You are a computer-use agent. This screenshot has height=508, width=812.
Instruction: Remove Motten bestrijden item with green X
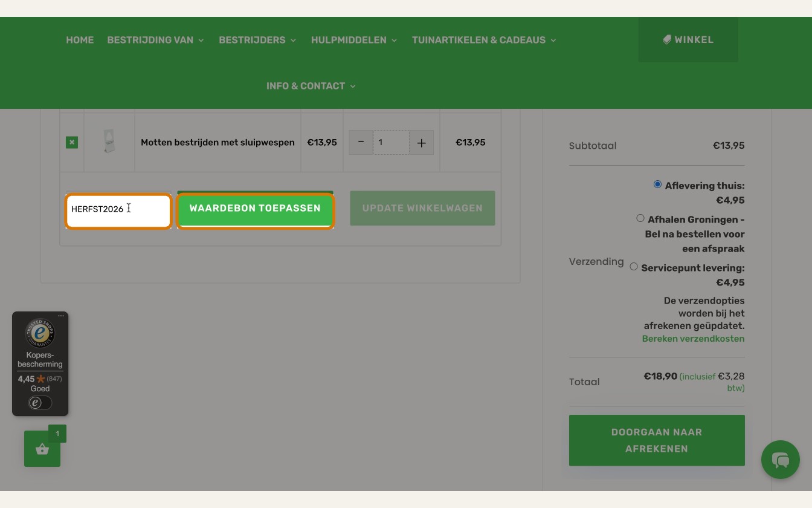click(x=72, y=143)
